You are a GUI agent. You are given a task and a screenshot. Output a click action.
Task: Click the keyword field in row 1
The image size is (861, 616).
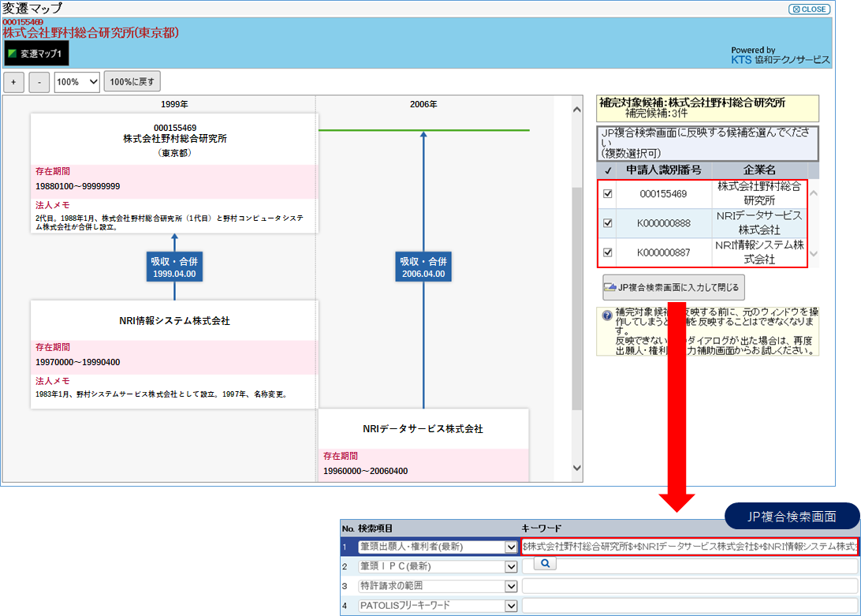coord(689,547)
